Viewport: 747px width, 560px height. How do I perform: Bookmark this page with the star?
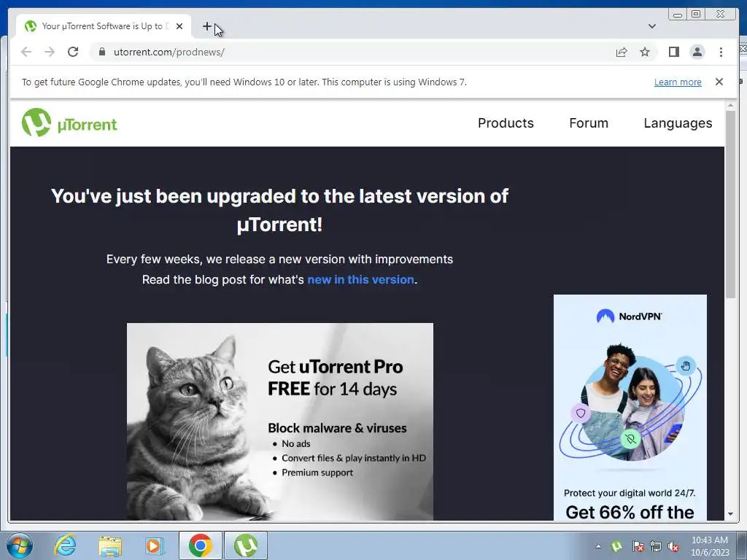pyautogui.click(x=645, y=52)
